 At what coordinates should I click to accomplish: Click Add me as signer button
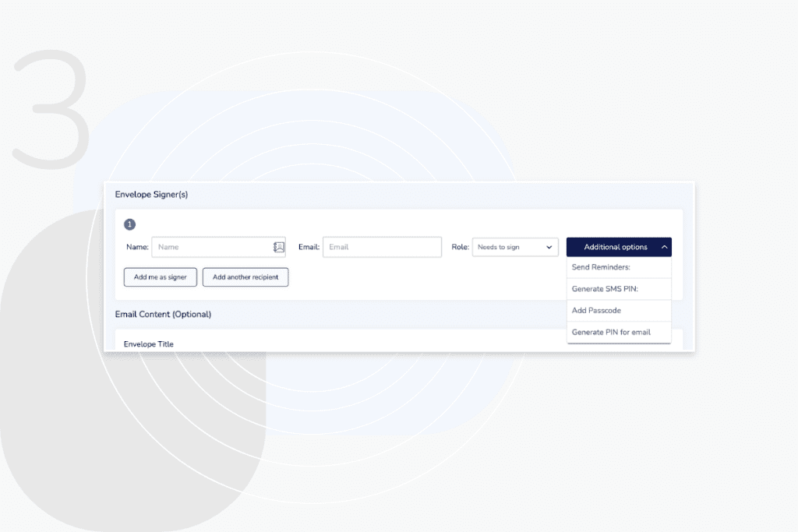tap(161, 277)
